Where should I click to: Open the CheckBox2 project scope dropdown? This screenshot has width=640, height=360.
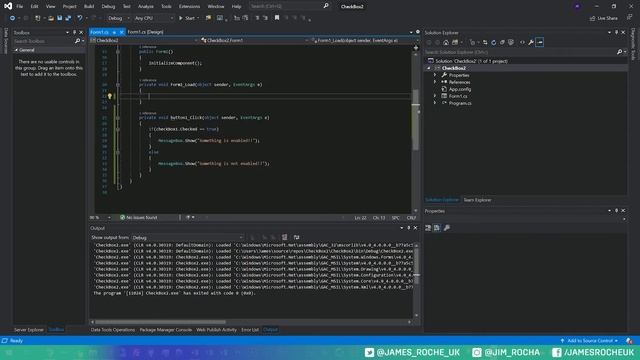tap(144, 40)
